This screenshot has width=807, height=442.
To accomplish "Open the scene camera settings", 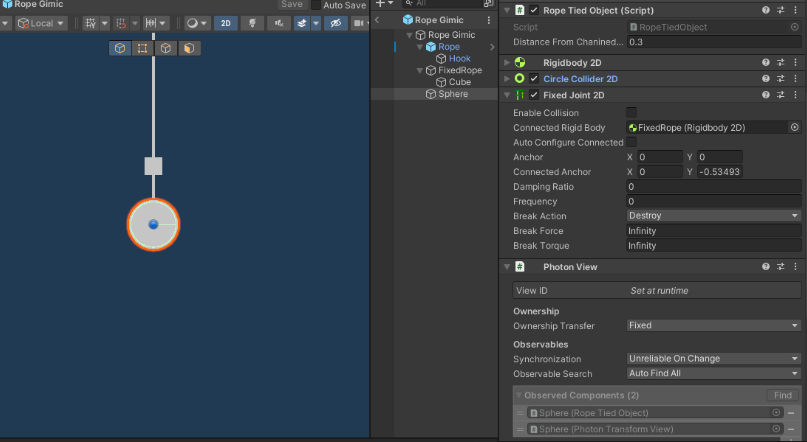I will click(359, 23).
